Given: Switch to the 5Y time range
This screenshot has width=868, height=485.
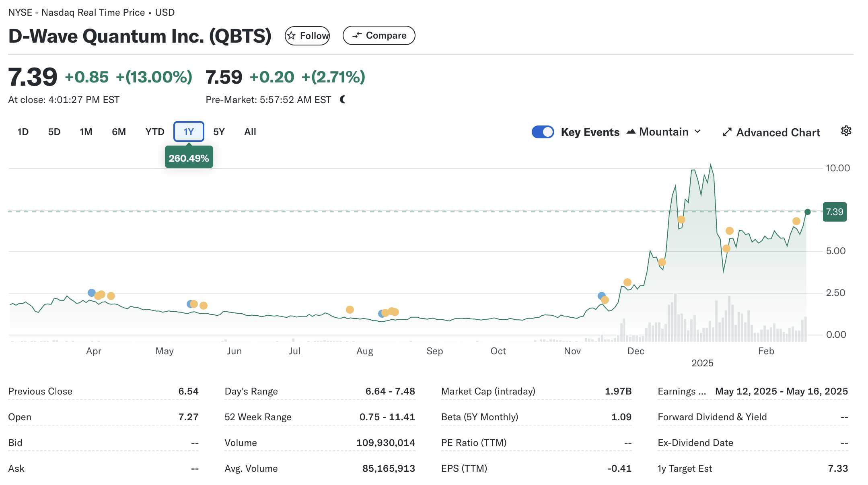Looking at the screenshot, I should (x=219, y=132).
